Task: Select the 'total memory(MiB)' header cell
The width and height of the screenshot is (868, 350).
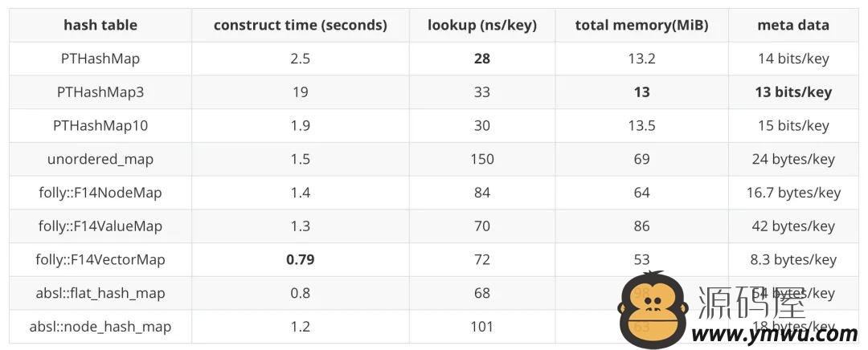Action: [x=641, y=25]
